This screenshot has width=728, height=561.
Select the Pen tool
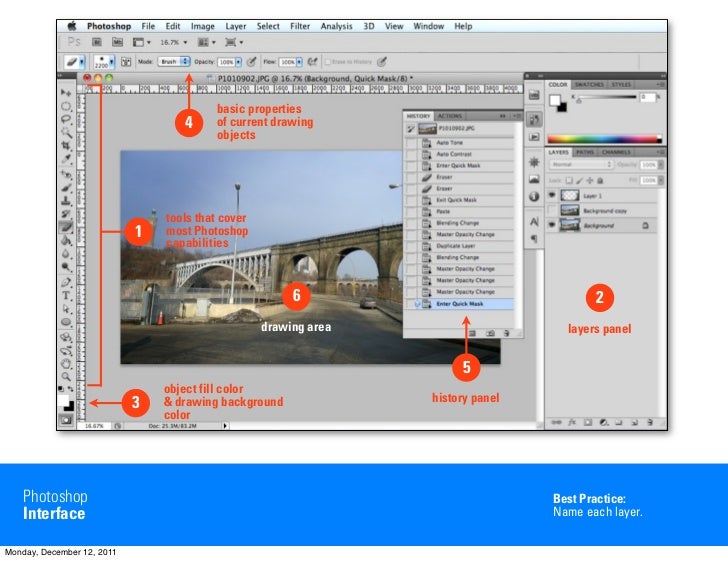(66, 282)
